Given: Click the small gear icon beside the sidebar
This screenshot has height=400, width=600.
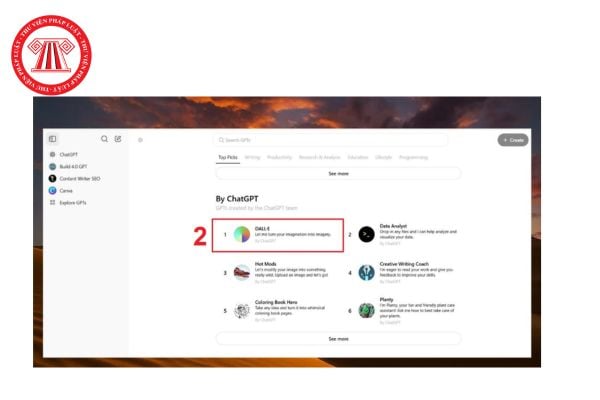Looking at the screenshot, I should [x=140, y=140].
